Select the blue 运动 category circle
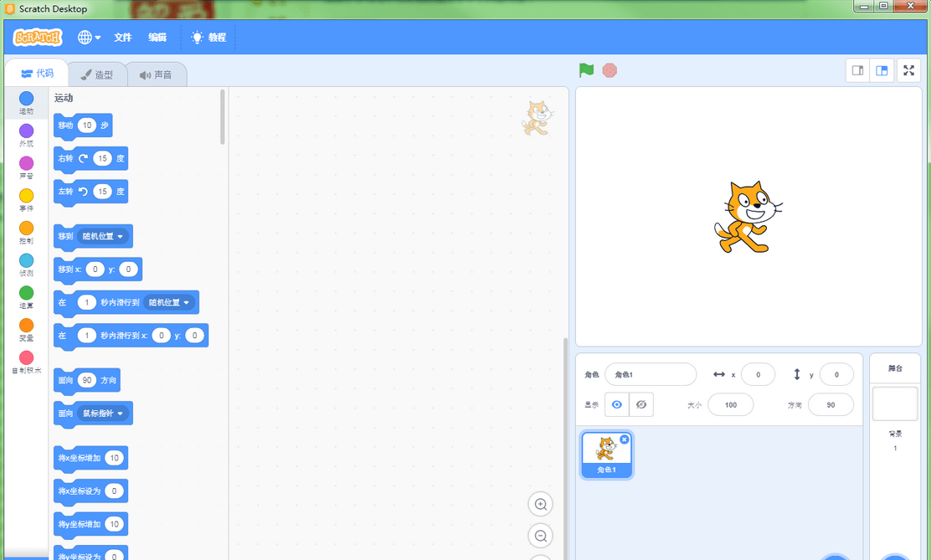 tap(26, 98)
